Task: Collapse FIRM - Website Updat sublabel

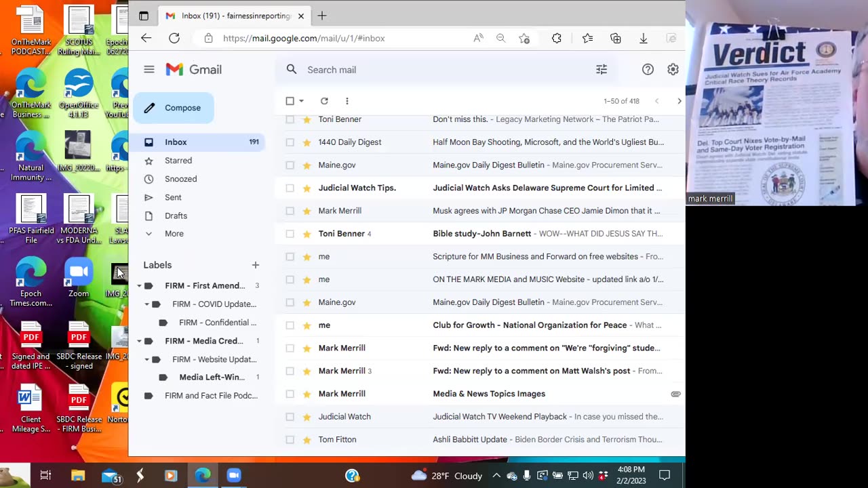Action: tap(146, 359)
